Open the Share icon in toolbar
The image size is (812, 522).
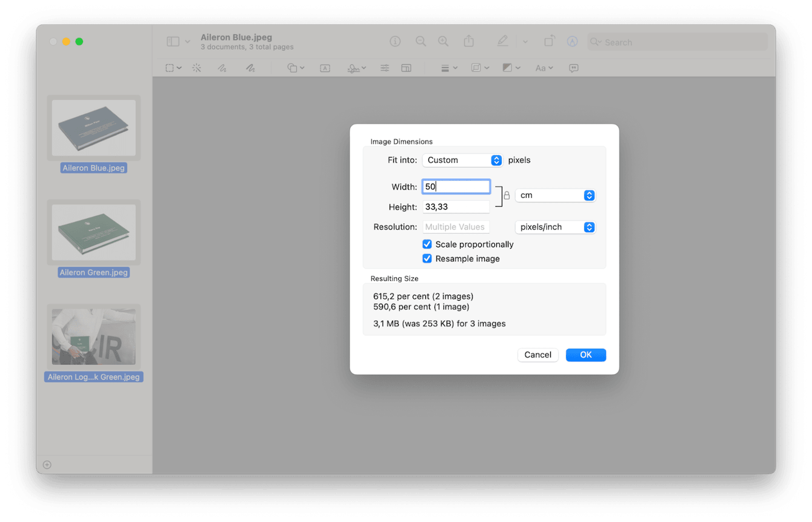pyautogui.click(x=469, y=41)
